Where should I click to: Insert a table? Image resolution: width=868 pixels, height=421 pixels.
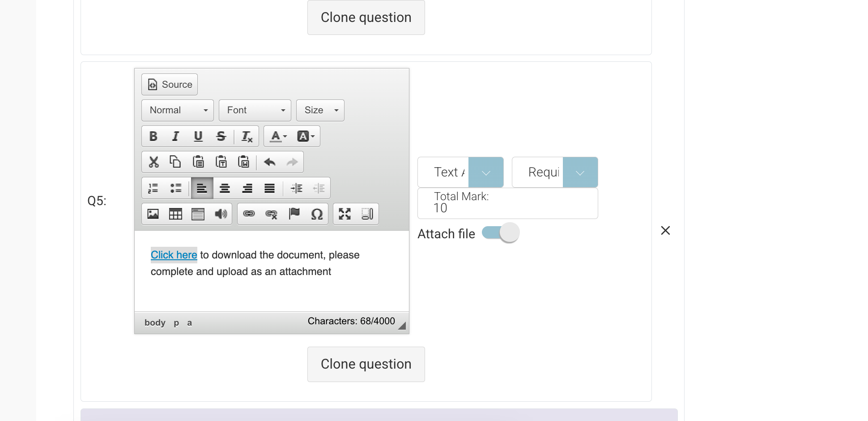(175, 214)
